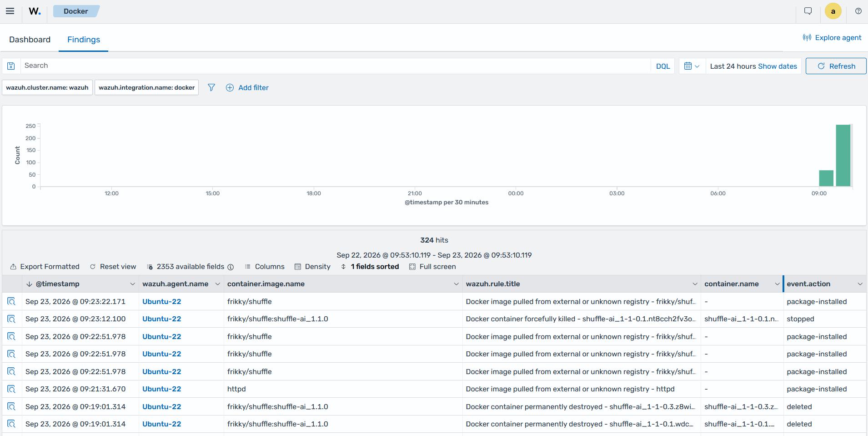868x436 pixels.
Task: Select the Findings tab
Action: coord(84,40)
